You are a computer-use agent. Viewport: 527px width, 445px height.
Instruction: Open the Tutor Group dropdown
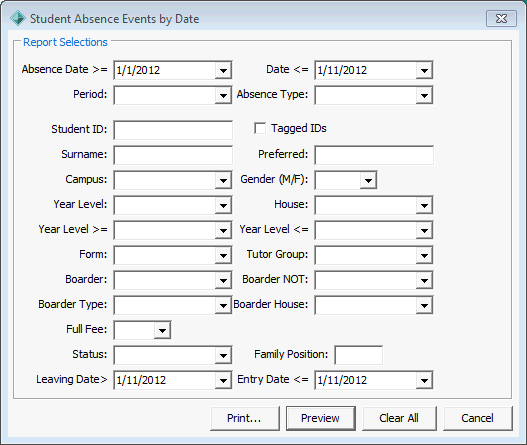click(424, 255)
